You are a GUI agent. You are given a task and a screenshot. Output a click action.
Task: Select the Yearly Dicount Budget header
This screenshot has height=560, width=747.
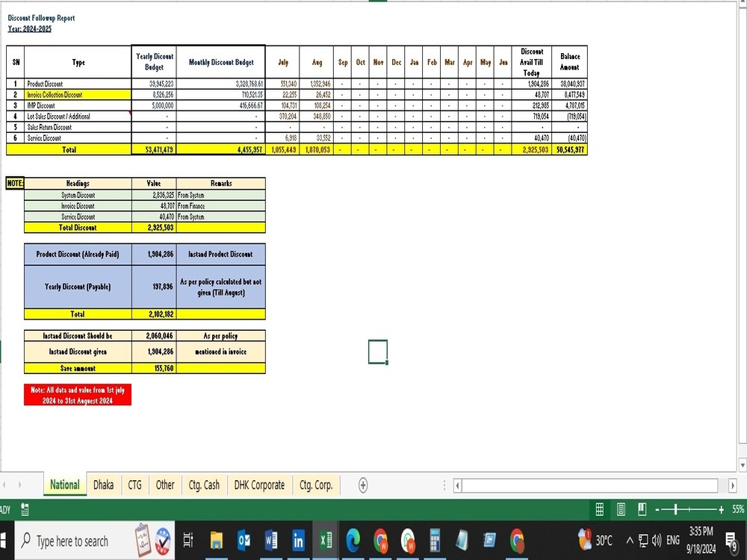pyautogui.click(x=154, y=62)
